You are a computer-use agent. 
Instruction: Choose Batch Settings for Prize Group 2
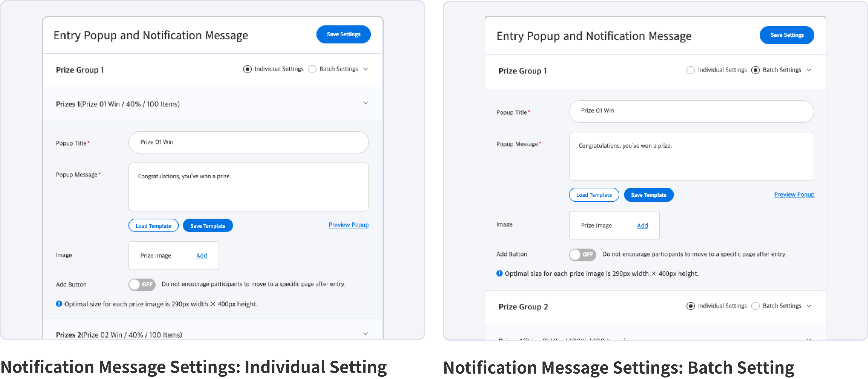pos(755,306)
